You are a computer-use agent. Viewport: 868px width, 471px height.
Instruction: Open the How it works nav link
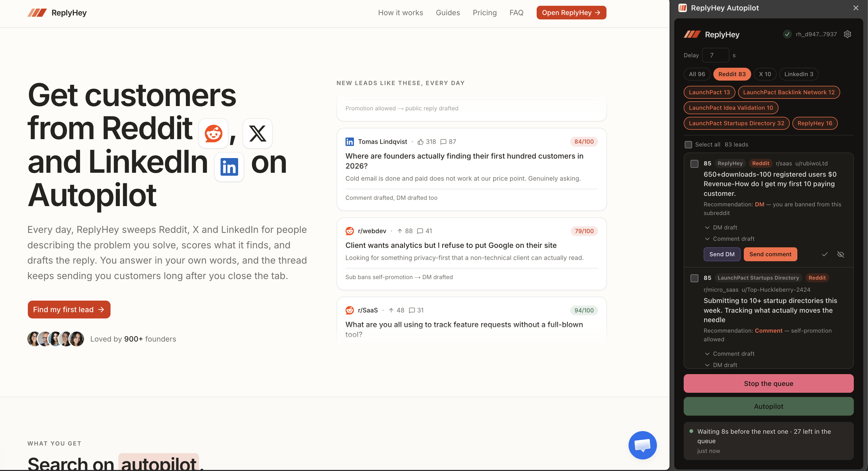click(x=400, y=13)
